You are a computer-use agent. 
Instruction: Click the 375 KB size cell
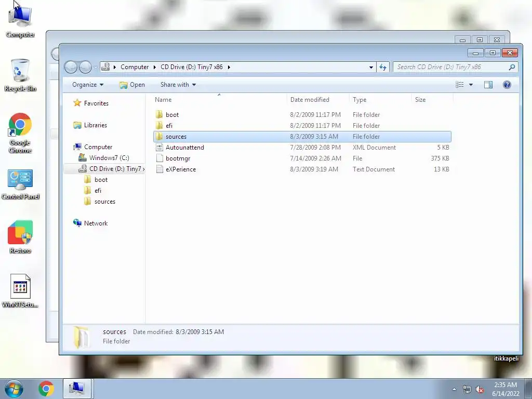440,158
